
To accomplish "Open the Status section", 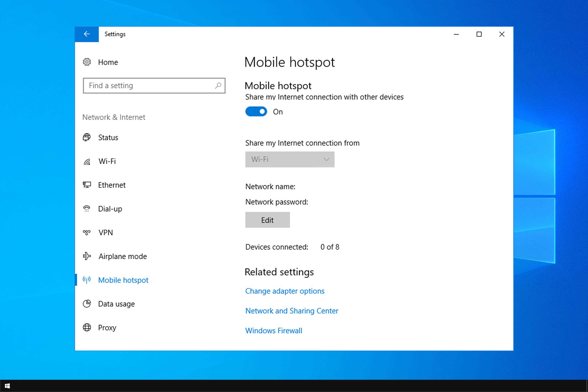I will click(x=108, y=138).
